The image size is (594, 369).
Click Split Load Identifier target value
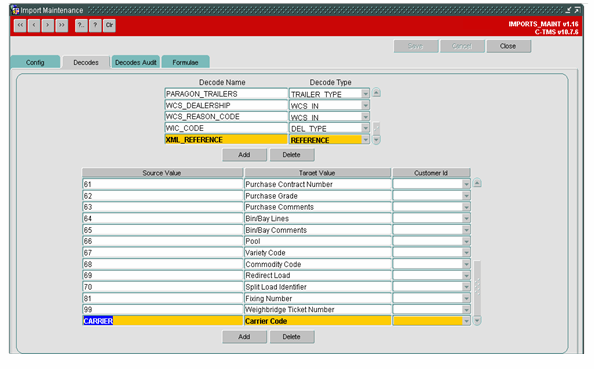pyautogui.click(x=317, y=287)
